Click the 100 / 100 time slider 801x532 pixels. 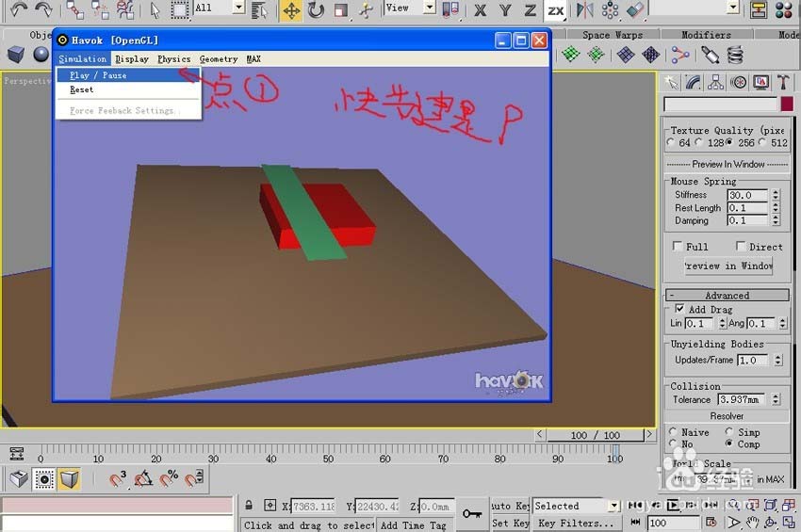click(x=596, y=435)
